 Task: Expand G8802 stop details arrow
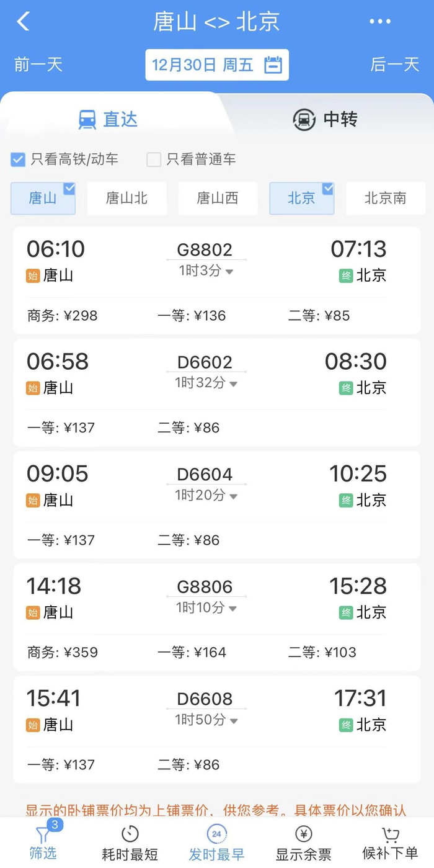[229, 272]
